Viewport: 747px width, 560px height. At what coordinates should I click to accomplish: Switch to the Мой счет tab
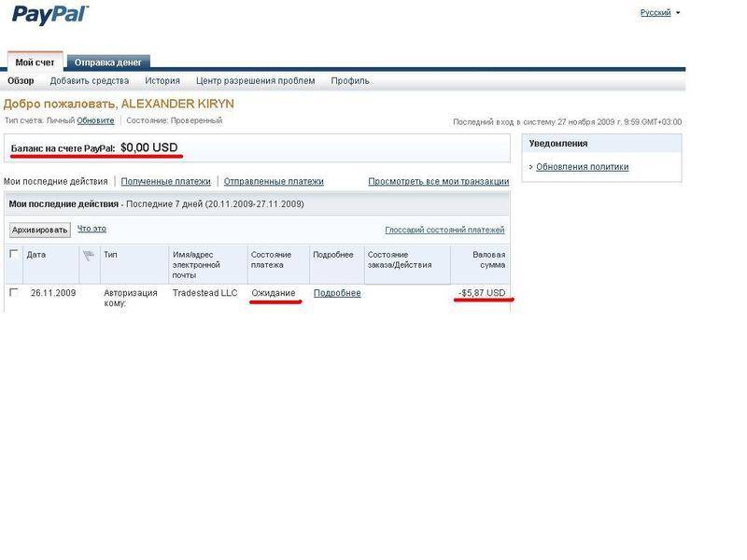coord(35,63)
